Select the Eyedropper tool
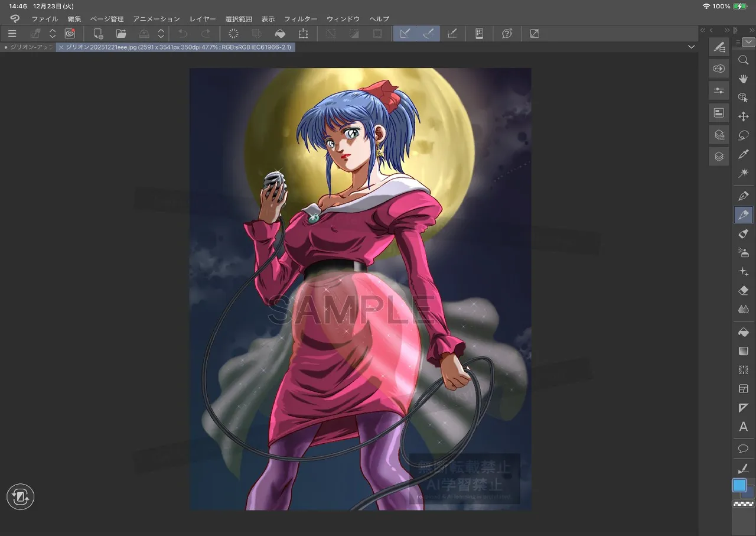The height and width of the screenshot is (536, 756). click(743, 154)
